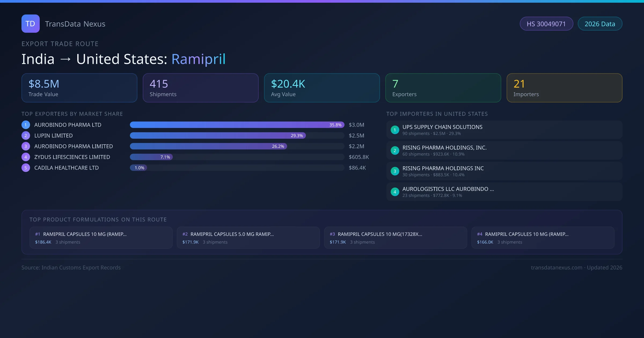Click rank 5 badge beside Cadila Healthcare

[26, 168]
